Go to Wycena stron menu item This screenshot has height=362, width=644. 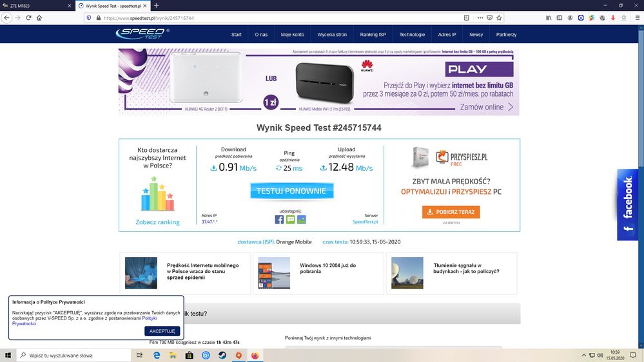[332, 35]
